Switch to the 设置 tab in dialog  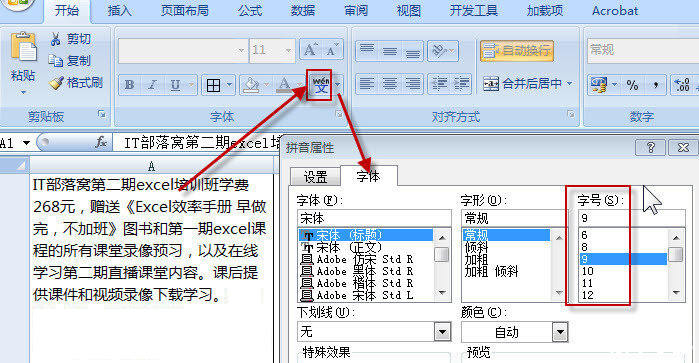(x=315, y=177)
